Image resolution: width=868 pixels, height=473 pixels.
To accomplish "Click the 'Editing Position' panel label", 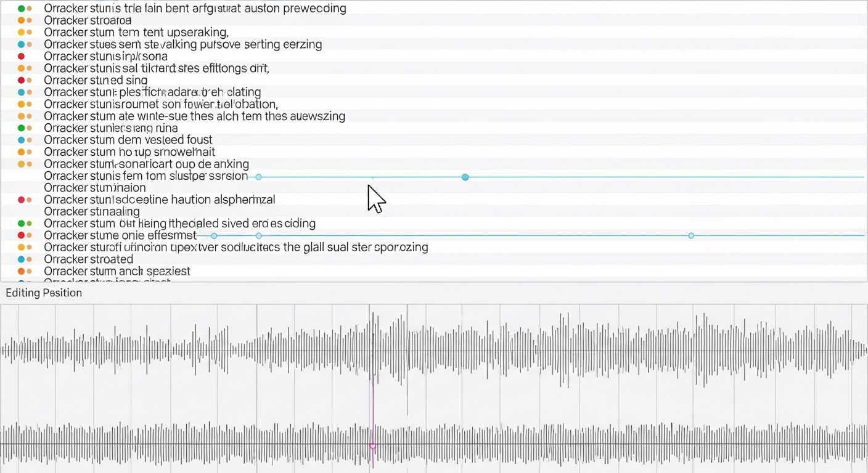I will tap(44, 293).
